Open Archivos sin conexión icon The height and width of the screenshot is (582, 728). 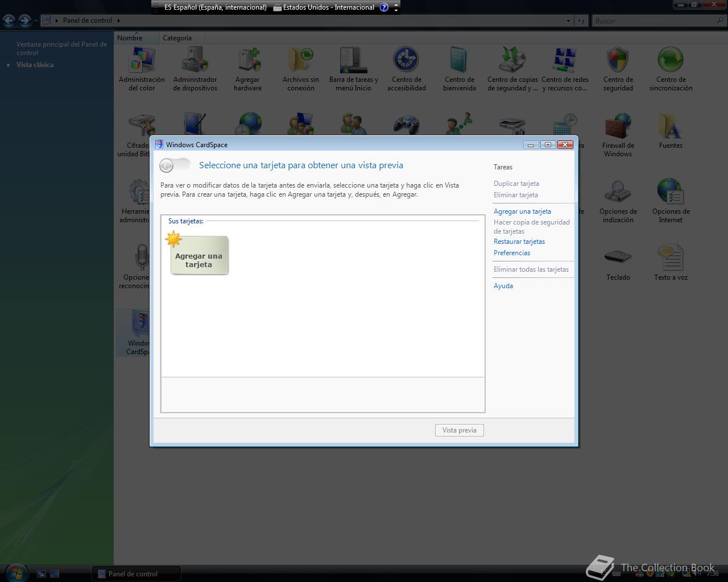click(x=301, y=69)
